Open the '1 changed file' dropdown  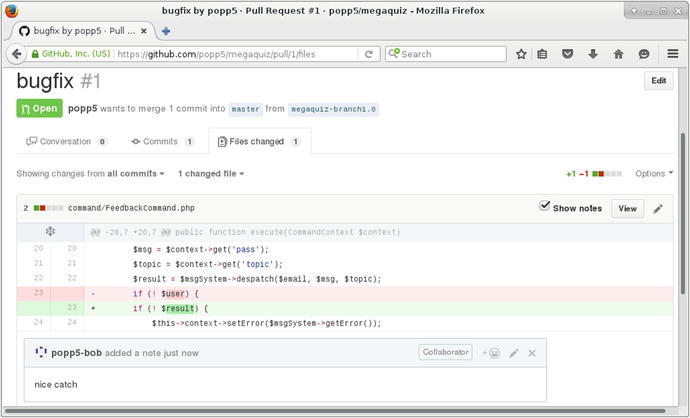(x=211, y=174)
